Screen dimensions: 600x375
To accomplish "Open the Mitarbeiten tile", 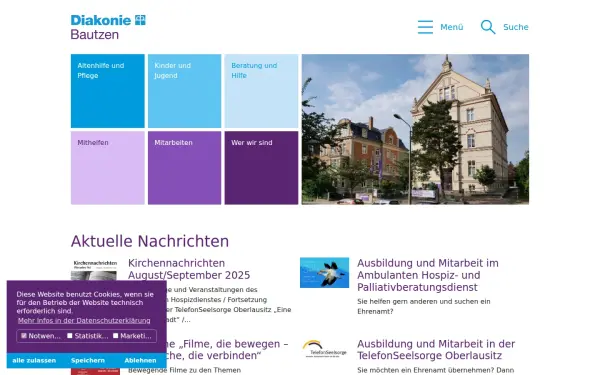I will click(184, 168).
